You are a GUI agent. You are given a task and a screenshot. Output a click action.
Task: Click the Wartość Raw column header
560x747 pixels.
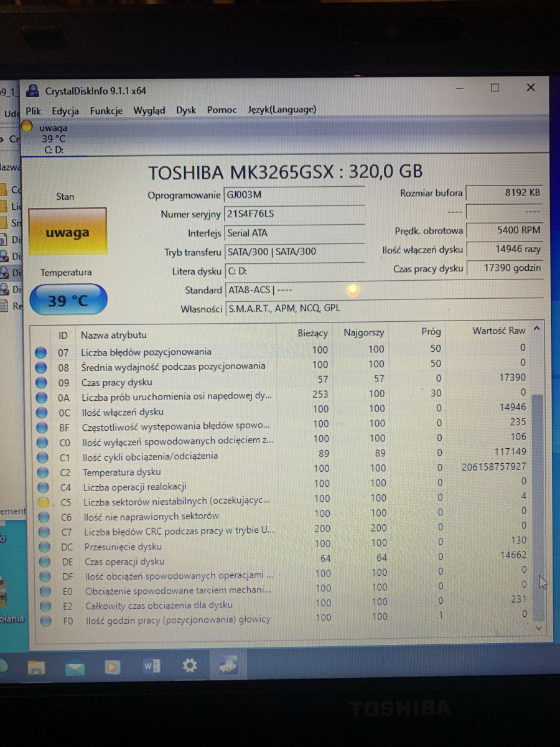click(x=498, y=331)
